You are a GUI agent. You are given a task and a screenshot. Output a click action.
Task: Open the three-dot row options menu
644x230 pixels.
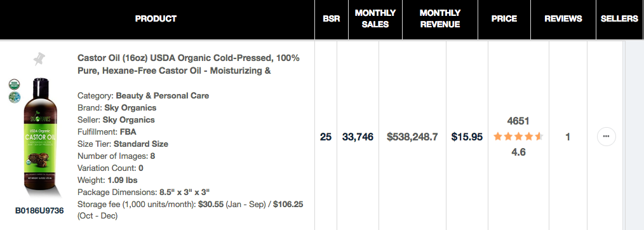click(x=607, y=137)
